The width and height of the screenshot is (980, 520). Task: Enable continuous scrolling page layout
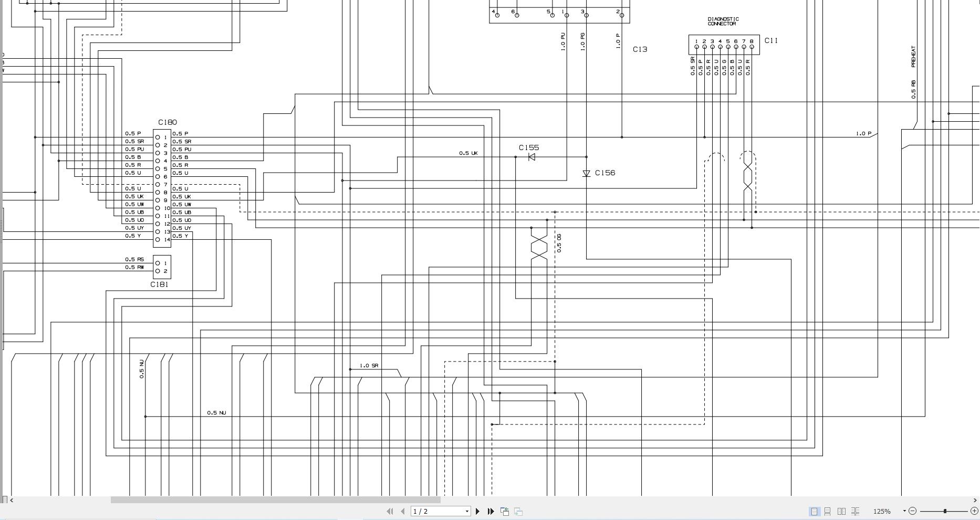pos(828,511)
